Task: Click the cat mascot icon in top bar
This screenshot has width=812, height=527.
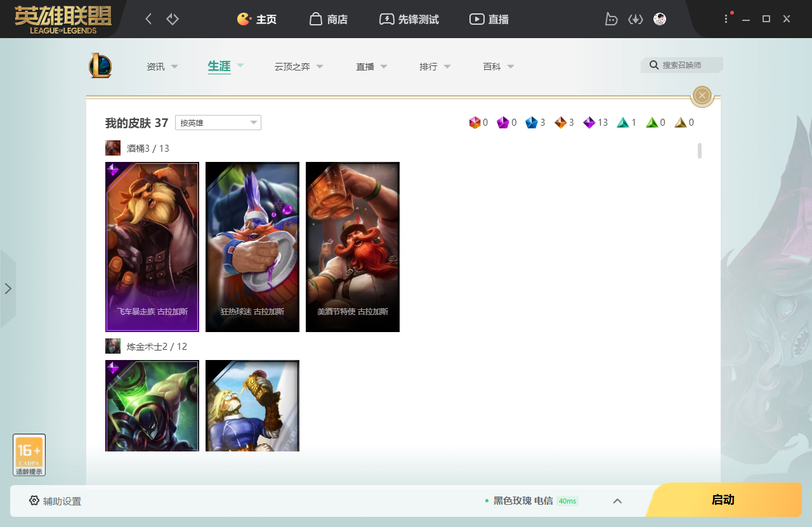Action: point(611,19)
